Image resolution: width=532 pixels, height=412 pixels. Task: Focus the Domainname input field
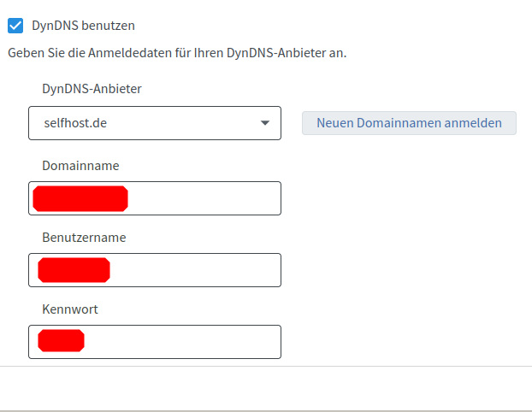pos(204,198)
